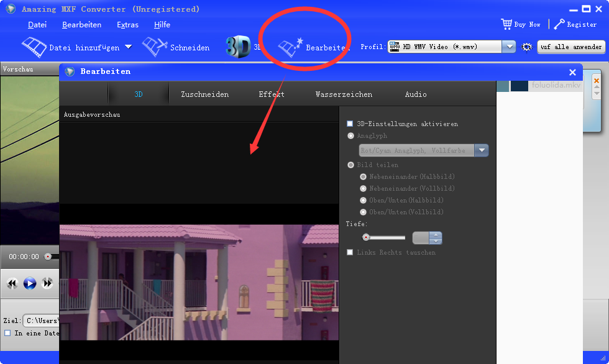Decrease the Tiefe value stepper down

point(436,241)
